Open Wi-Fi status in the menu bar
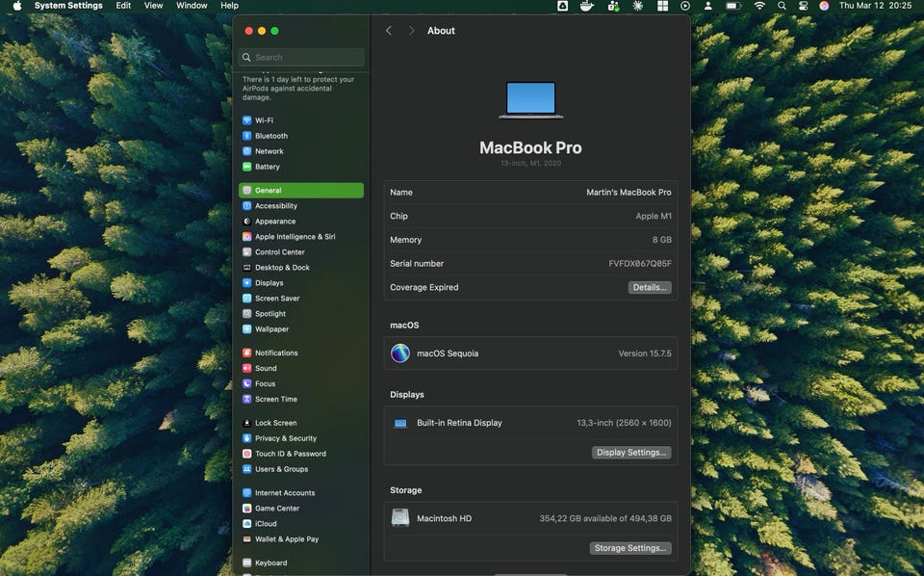The width and height of the screenshot is (924, 576). (x=759, y=6)
